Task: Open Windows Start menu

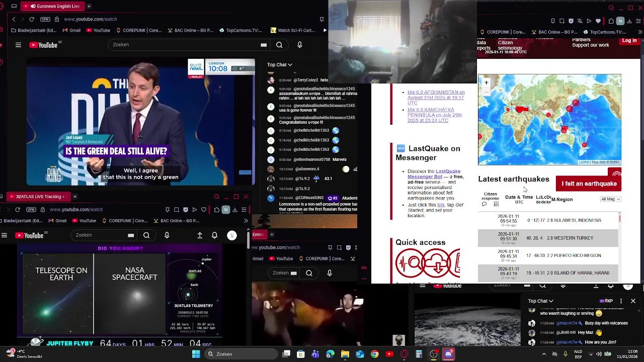Action: [196, 354]
